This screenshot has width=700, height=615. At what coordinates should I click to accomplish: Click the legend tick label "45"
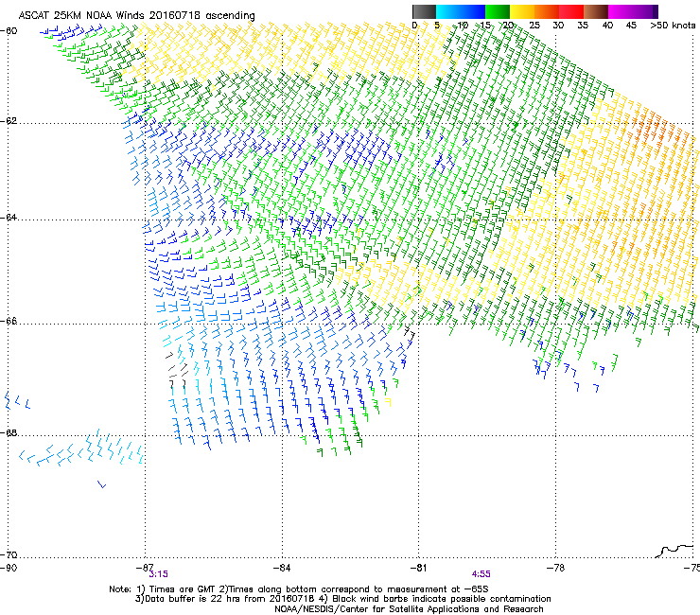click(x=631, y=26)
